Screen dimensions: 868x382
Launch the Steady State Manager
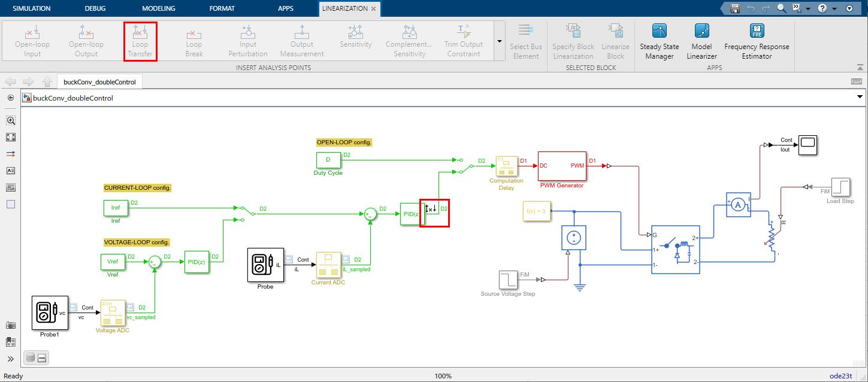point(659,40)
